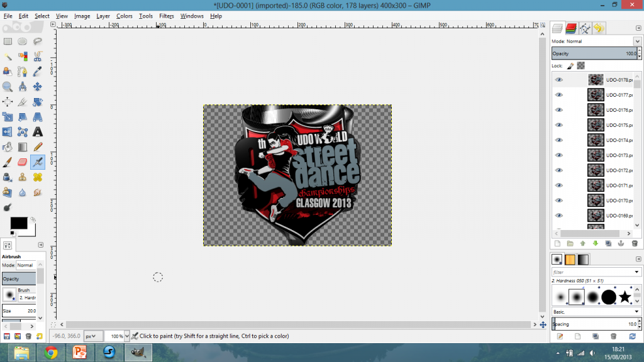Open Google Chrome from the taskbar
Screen dimensions: 644x362
pos(51,353)
